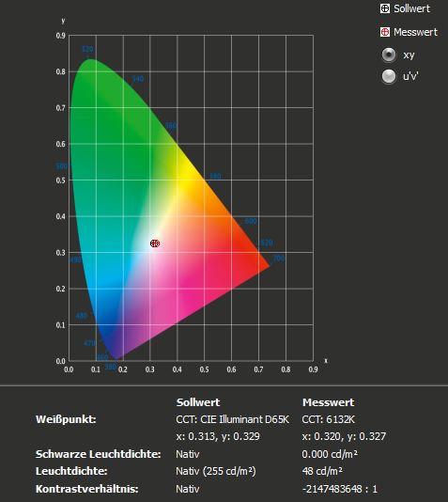Click the Weißpunkt row label
The image size is (448, 502).
[x=66, y=419]
